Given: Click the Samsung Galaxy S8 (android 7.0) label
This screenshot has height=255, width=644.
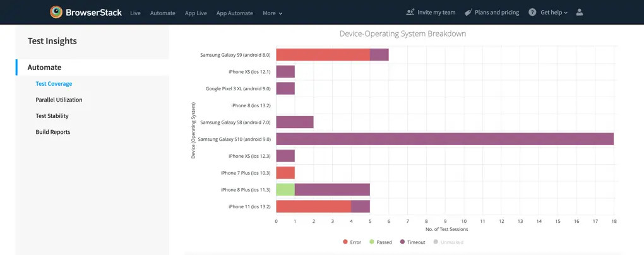Looking at the screenshot, I should coord(236,122).
